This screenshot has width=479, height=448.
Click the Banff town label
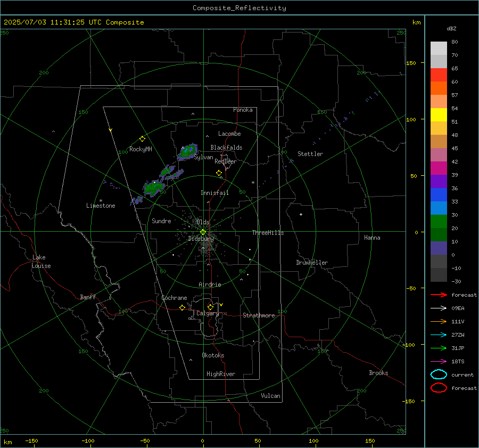click(88, 297)
